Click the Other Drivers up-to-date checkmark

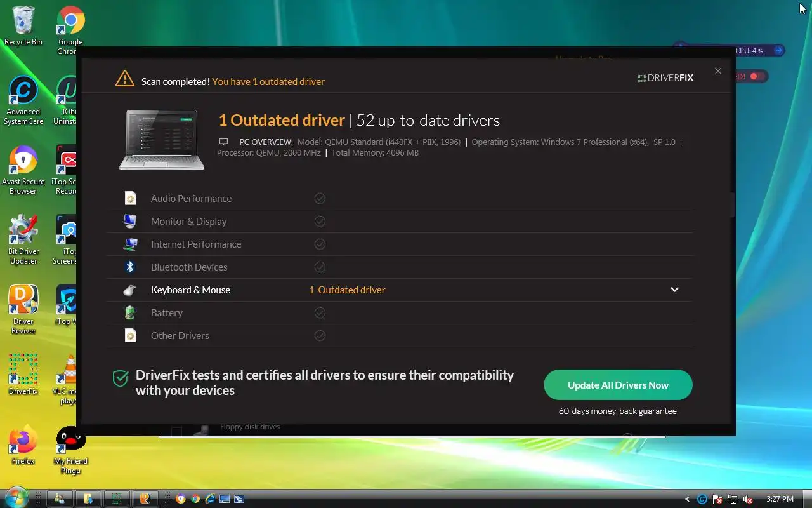click(320, 335)
